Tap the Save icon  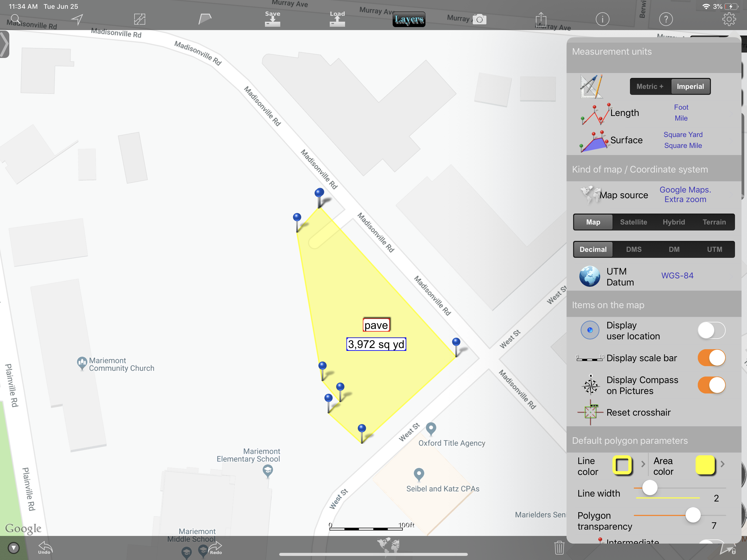click(273, 19)
